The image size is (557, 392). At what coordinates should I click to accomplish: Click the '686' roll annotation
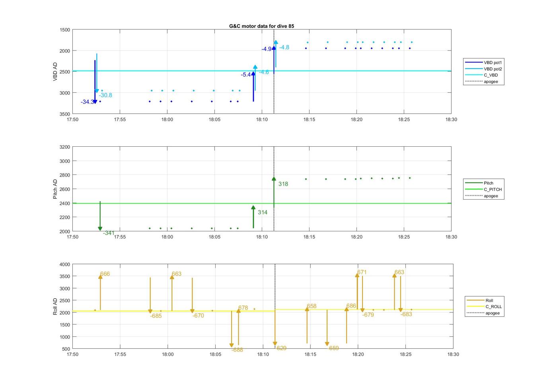tap(351, 306)
